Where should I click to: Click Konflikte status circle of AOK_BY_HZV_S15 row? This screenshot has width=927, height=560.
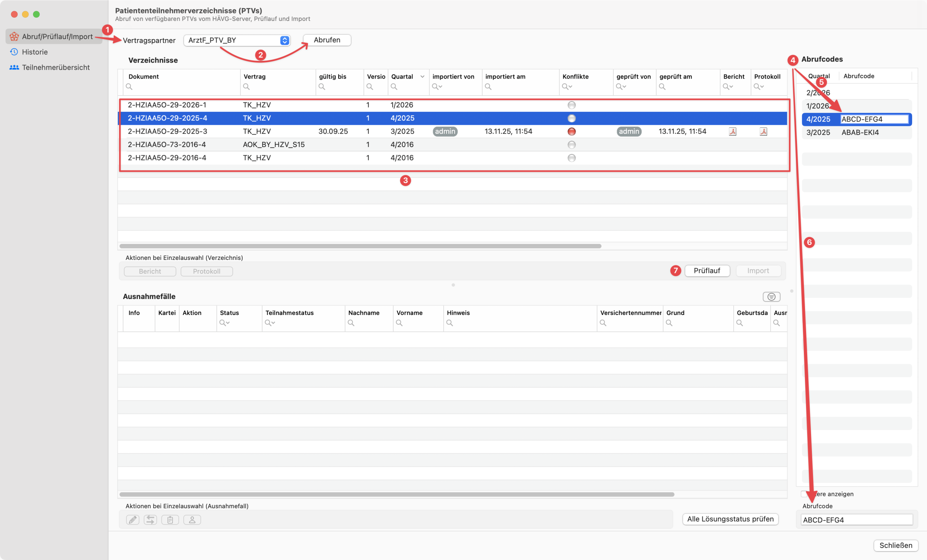tap(571, 145)
